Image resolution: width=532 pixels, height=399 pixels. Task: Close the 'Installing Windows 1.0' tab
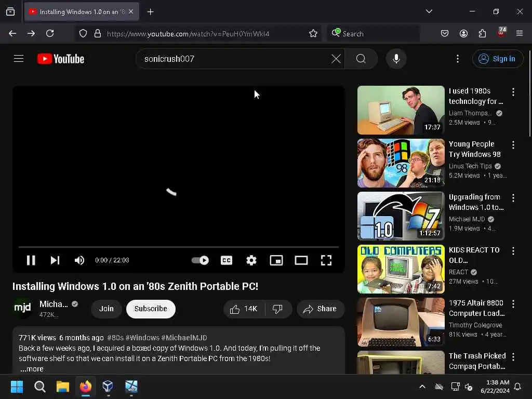coord(131,12)
